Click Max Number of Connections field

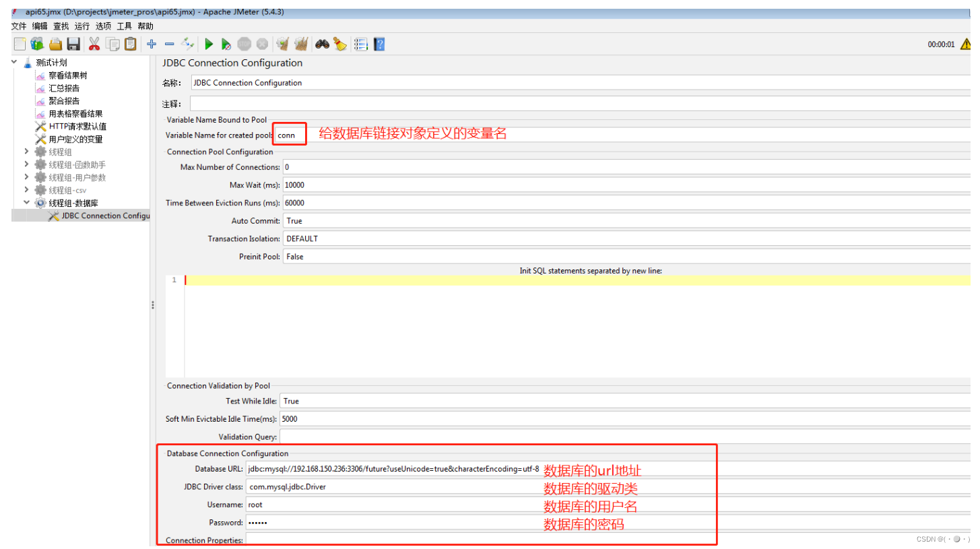point(626,167)
